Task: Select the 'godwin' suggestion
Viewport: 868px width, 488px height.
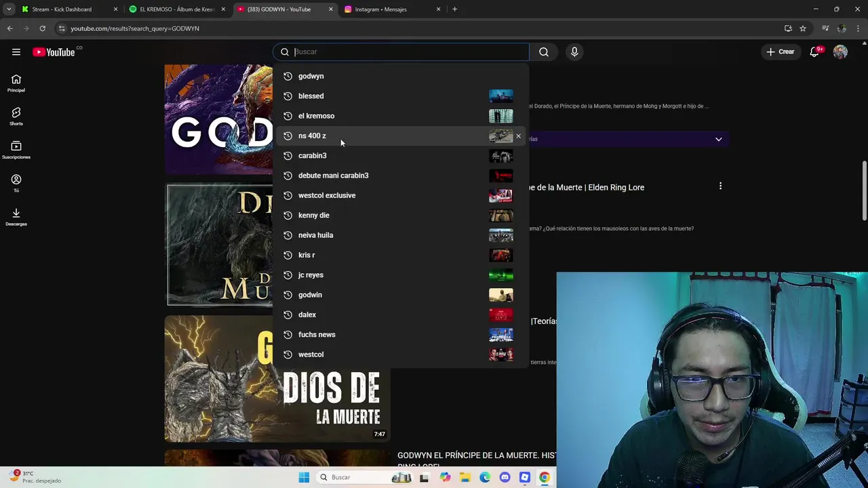Action: tap(401, 295)
